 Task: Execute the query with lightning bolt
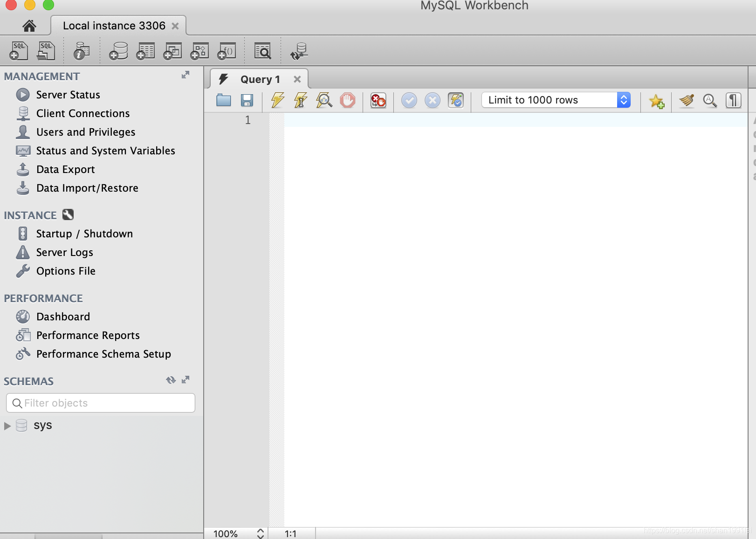[x=278, y=100]
